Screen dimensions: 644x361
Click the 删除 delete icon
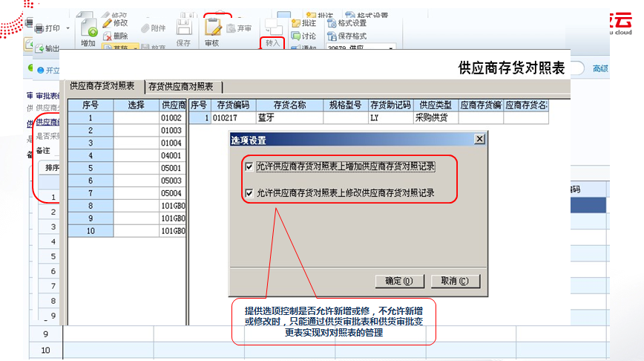107,36
